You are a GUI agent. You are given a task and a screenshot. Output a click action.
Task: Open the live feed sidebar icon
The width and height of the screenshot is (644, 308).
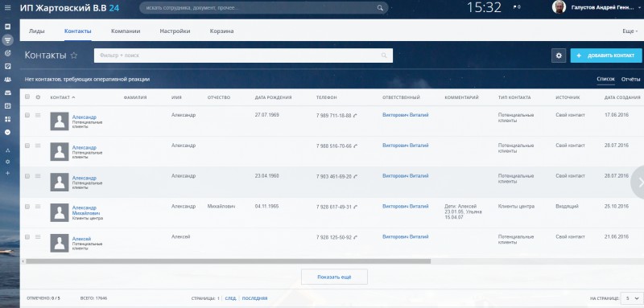pos(7,27)
